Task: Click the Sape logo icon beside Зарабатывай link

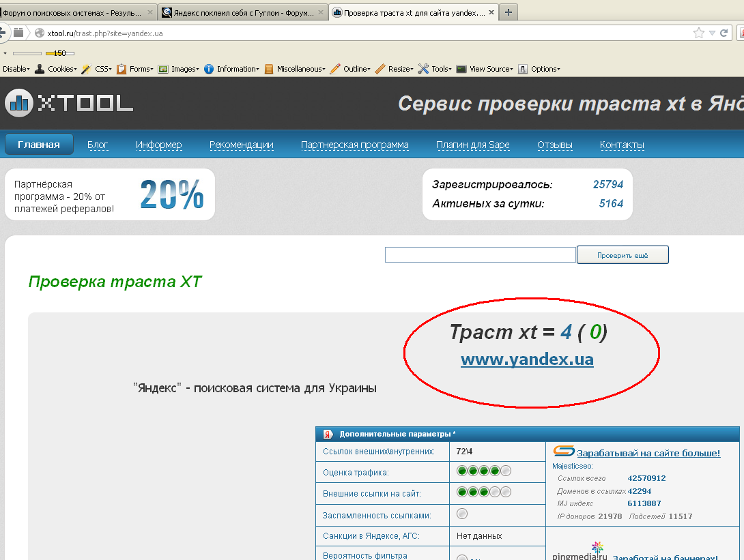Action: tap(564, 451)
